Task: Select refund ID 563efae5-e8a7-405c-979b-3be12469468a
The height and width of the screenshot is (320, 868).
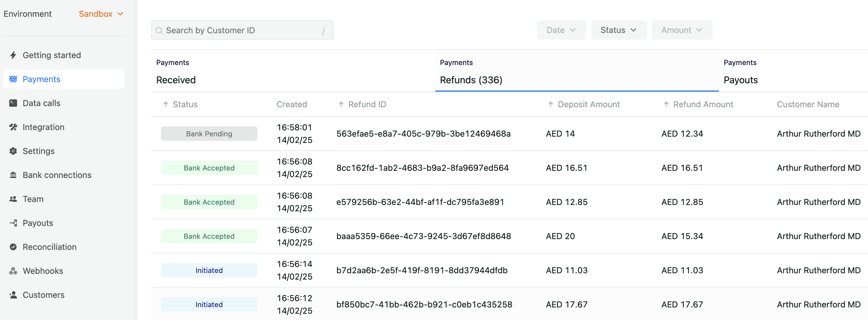Action: (x=423, y=134)
